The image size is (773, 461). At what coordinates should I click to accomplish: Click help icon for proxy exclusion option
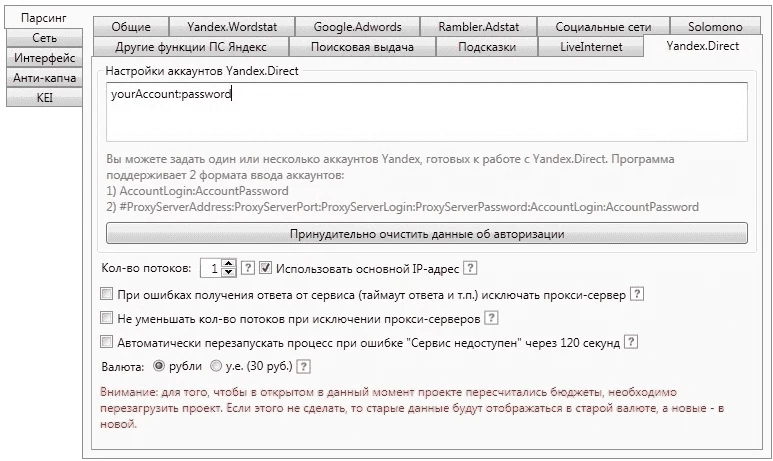(x=637, y=294)
